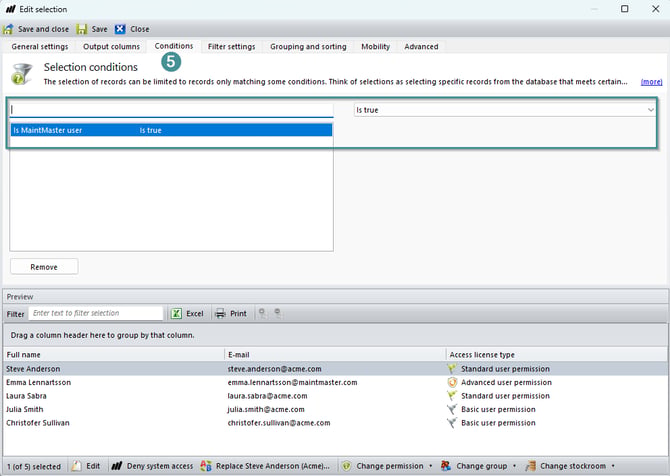The image size is (670, 476).
Task: Click the Replace Steve Anderson icon
Action: click(x=206, y=466)
